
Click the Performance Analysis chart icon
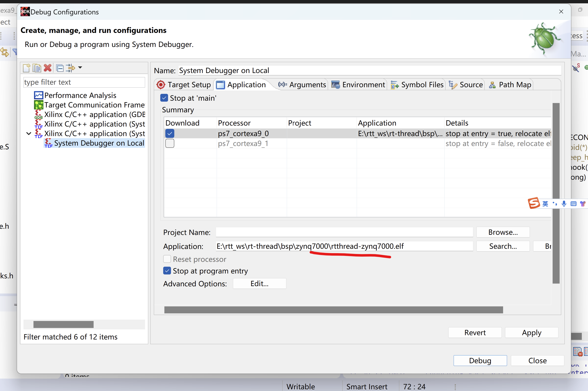click(38, 95)
